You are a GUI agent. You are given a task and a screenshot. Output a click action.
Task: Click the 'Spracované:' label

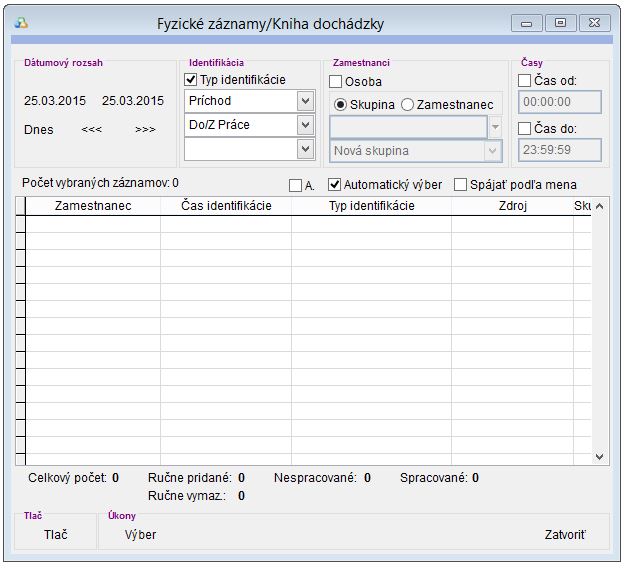(434, 478)
